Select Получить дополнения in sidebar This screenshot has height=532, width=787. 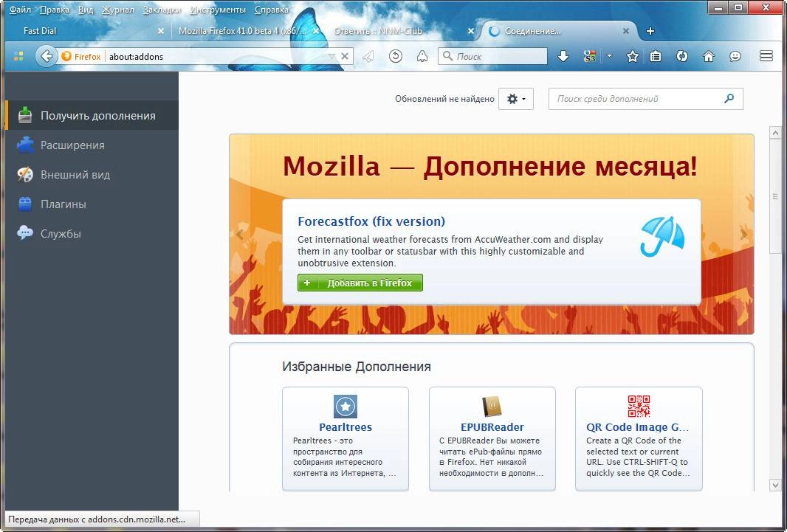tap(92, 115)
